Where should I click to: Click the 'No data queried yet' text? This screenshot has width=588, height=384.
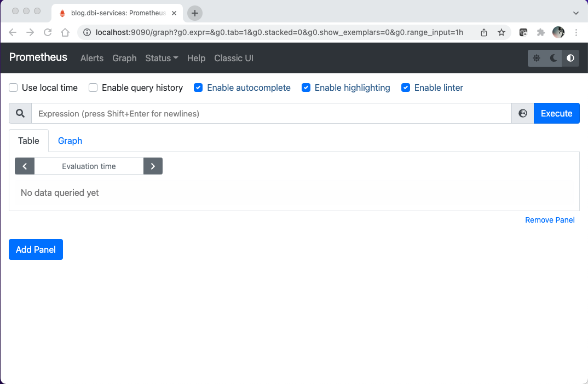point(60,193)
